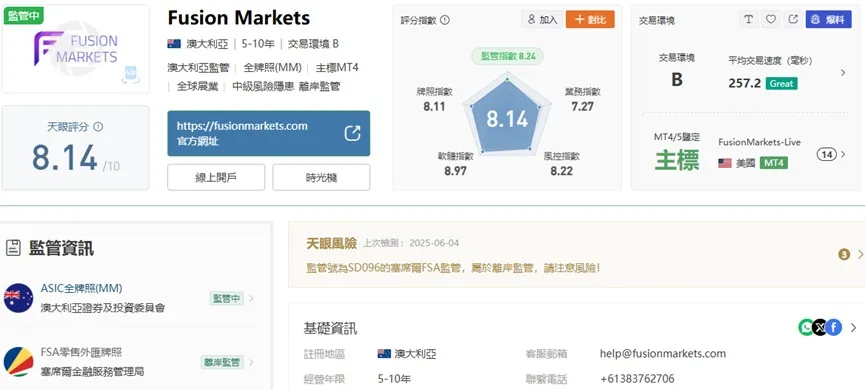The height and width of the screenshot is (390, 865).
Task: Click the SD096 risk warning message
Action: pyautogui.click(x=453, y=268)
